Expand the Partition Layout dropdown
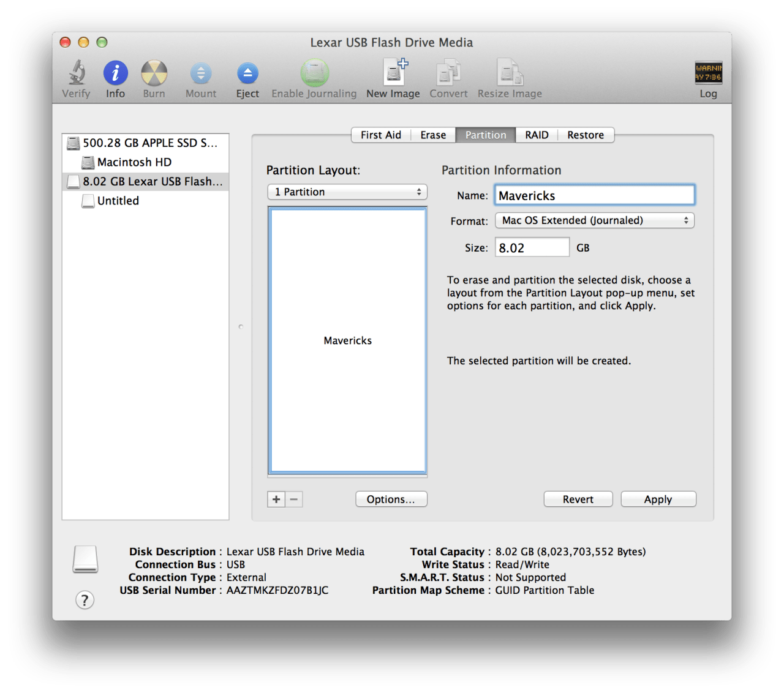 (x=347, y=192)
